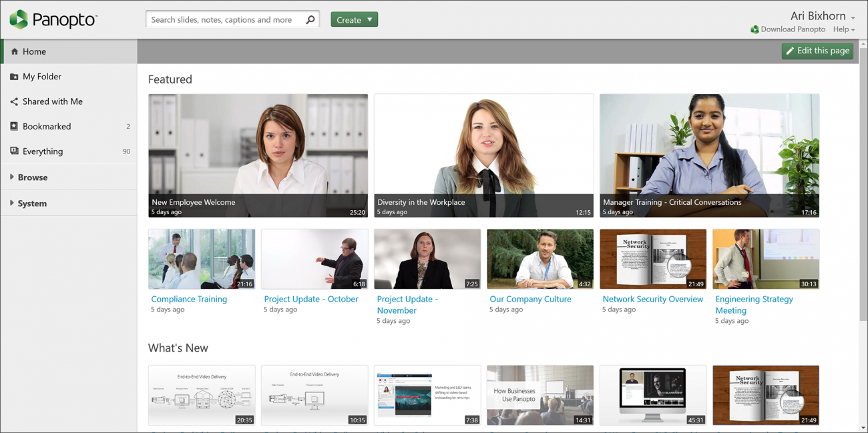Open the Compliance Training video link
The height and width of the screenshot is (433, 868).
[x=189, y=299]
